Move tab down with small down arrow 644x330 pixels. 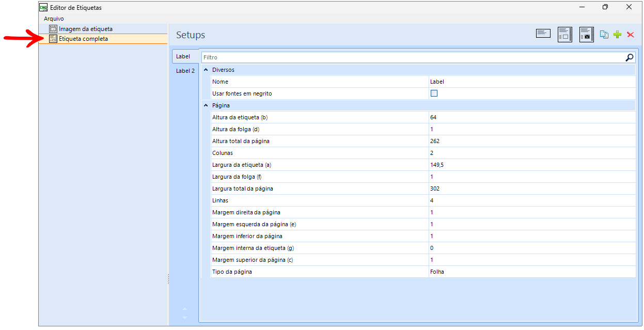click(x=185, y=317)
